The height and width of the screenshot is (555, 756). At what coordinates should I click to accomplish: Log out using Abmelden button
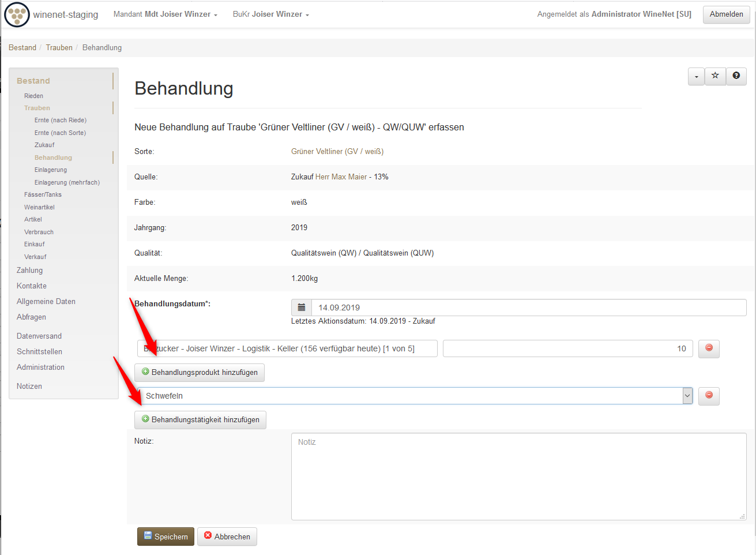(726, 14)
